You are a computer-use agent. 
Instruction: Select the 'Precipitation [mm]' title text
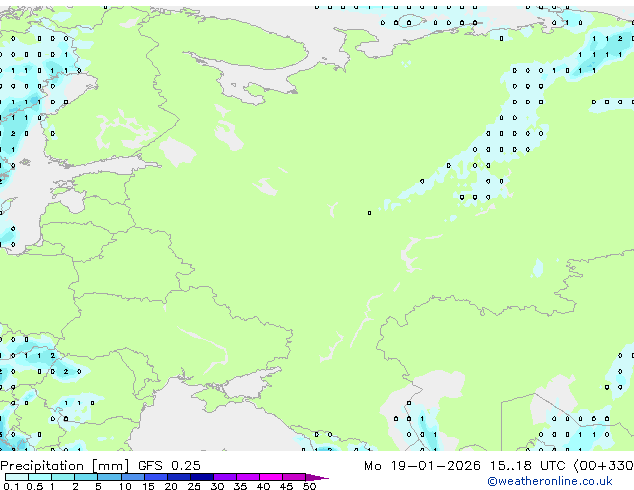pos(65,466)
